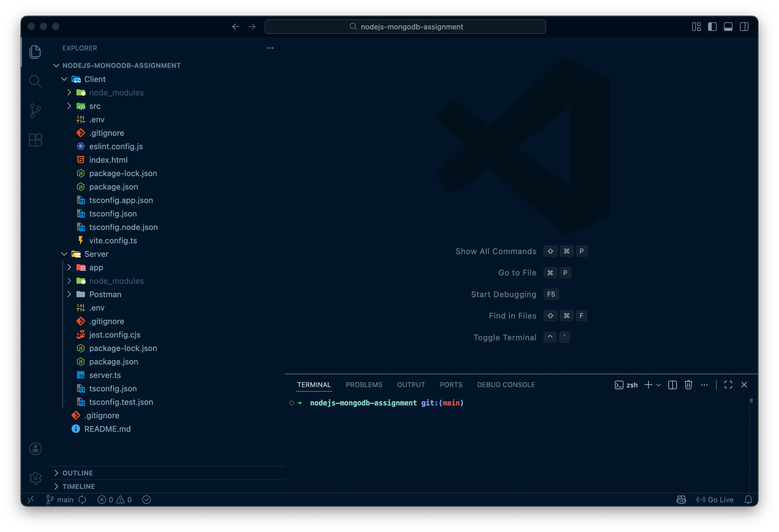
Task: Open notifications bell icon
Action: click(748, 500)
